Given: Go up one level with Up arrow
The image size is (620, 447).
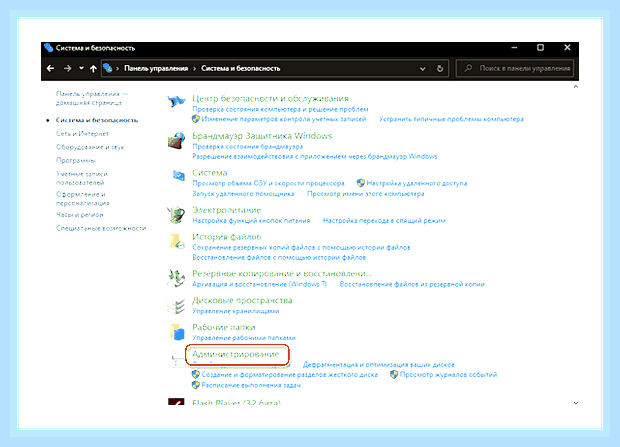Looking at the screenshot, I should [93, 68].
